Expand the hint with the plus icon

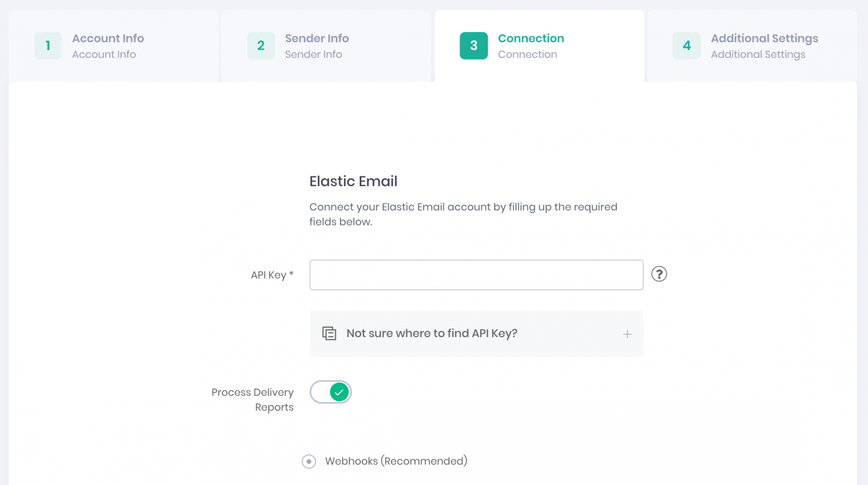[x=627, y=334]
